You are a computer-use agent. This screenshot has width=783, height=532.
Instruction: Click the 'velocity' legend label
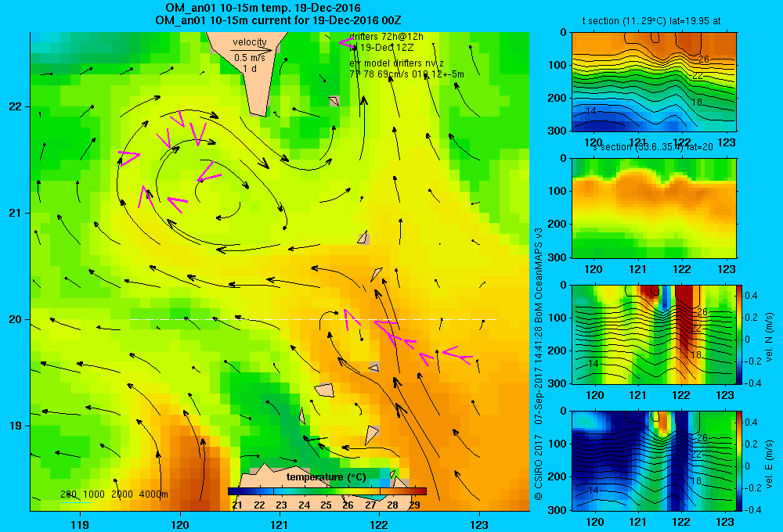[250, 42]
